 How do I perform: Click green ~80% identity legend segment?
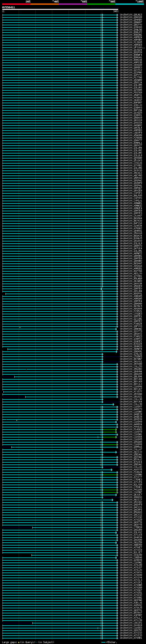(x=101, y=4)
